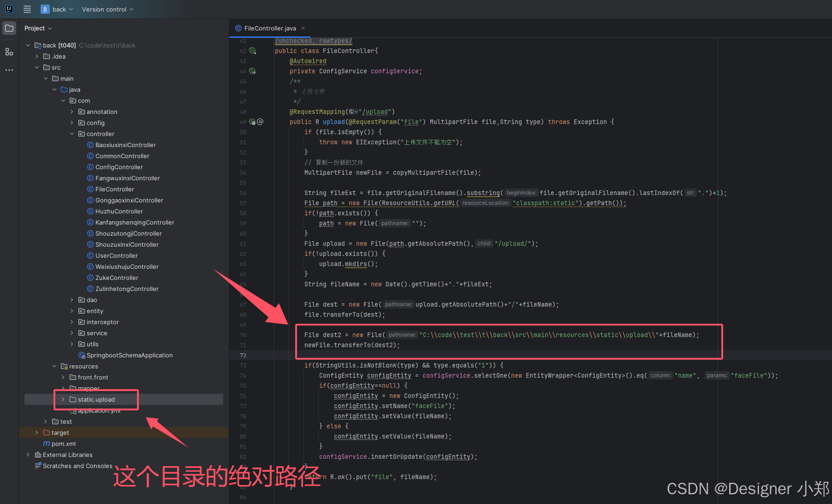Image resolution: width=832 pixels, height=504 pixels.
Task: Click the file icon on FileController.java tab
Action: pyautogui.click(x=238, y=28)
